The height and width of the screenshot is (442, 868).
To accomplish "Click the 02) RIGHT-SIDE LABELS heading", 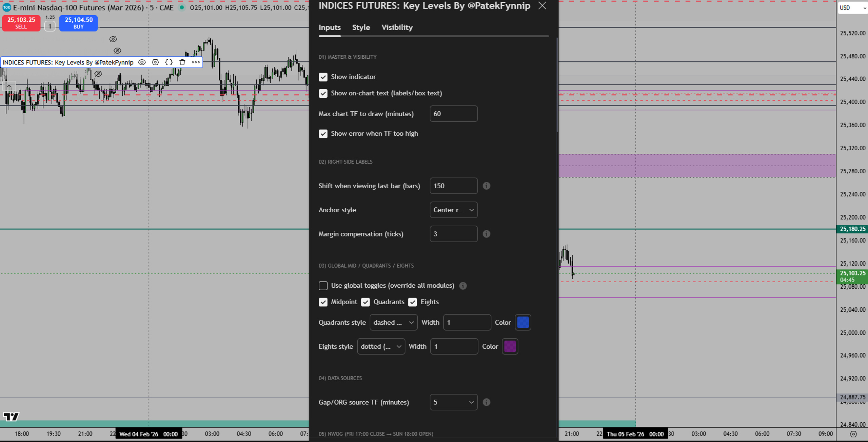I will tap(346, 162).
